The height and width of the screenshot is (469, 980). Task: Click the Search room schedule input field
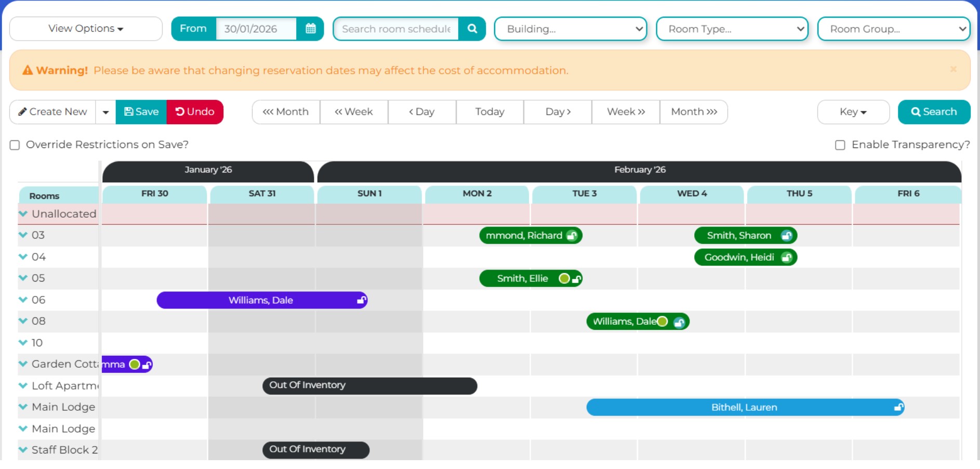coord(396,29)
